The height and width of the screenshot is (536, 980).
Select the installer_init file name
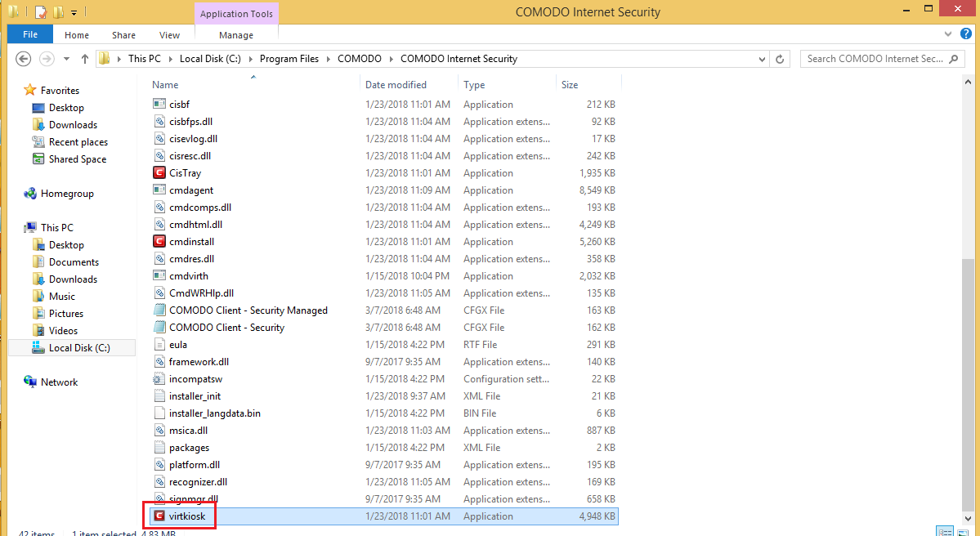(x=195, y=396)
